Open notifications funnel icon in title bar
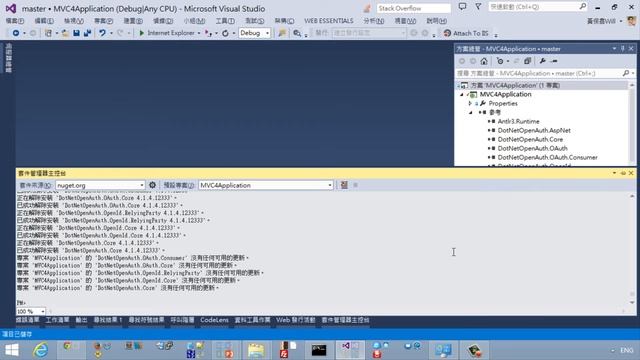 478,7
